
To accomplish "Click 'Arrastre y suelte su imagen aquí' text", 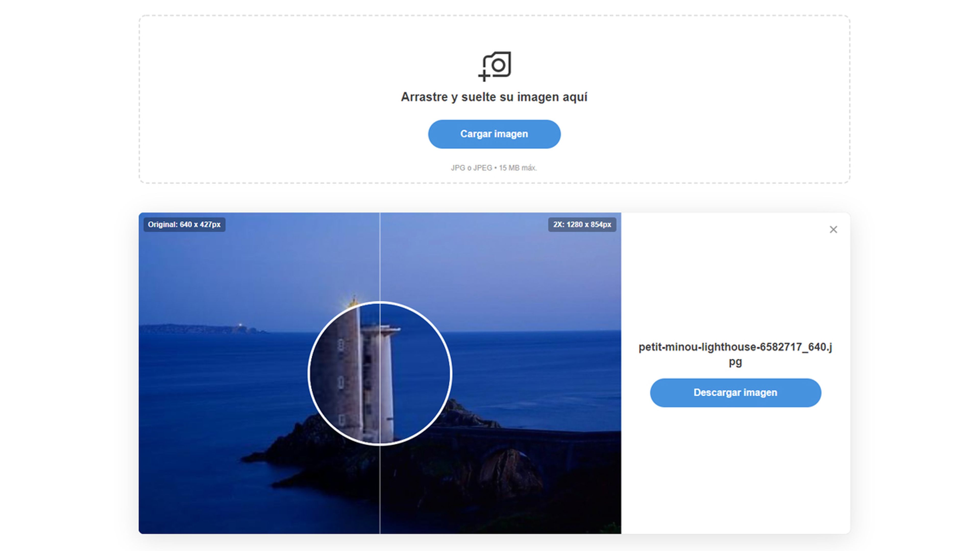I will (x=494, y=97).
